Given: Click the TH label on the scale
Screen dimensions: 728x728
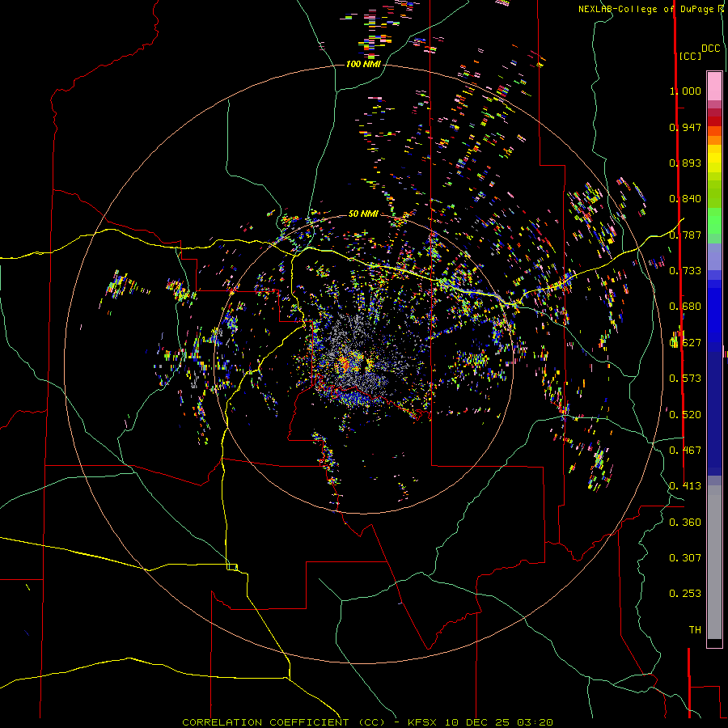Looking at the screenshot, I should (x=695, y=630).
